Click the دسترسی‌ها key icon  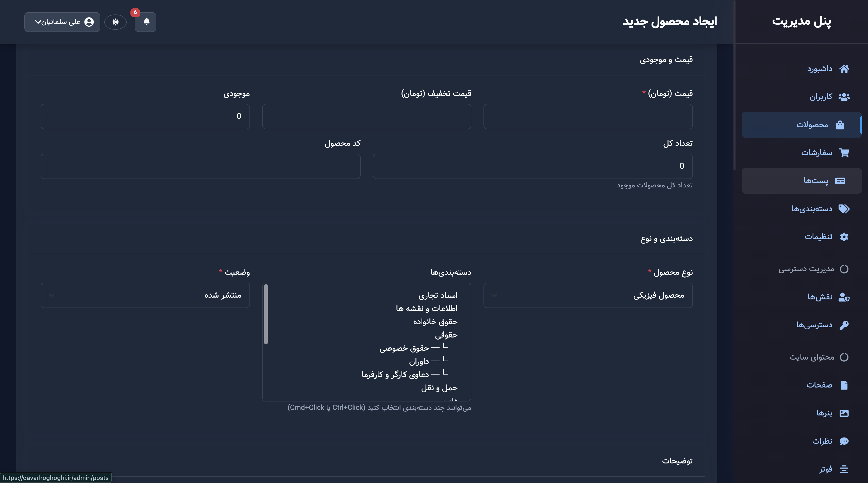point(844,325)
